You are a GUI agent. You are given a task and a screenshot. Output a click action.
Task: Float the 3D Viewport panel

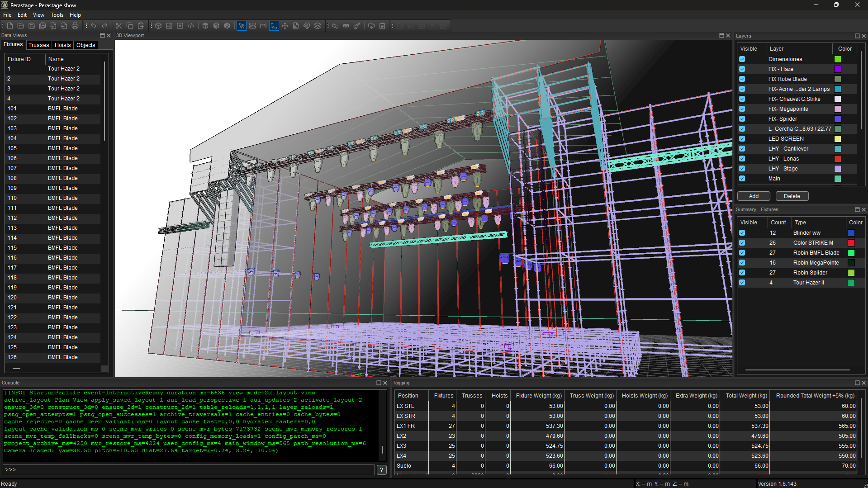[x=721, y=35]
